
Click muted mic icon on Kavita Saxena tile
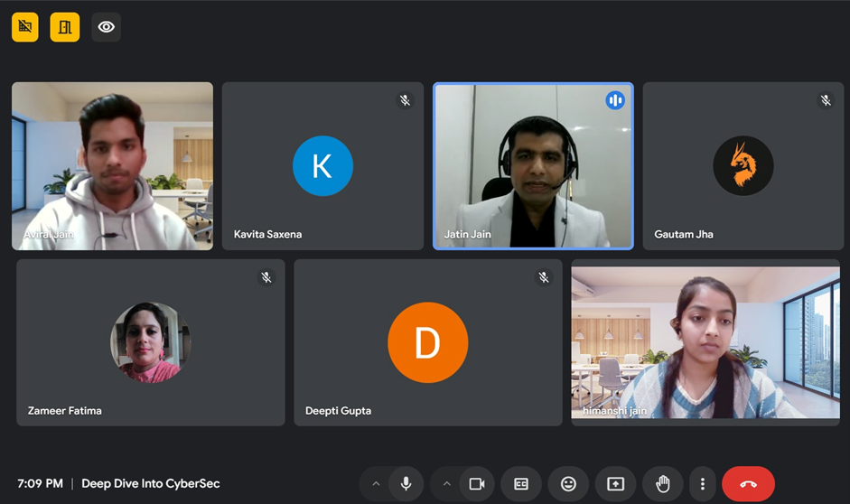[x=405, y=100]
